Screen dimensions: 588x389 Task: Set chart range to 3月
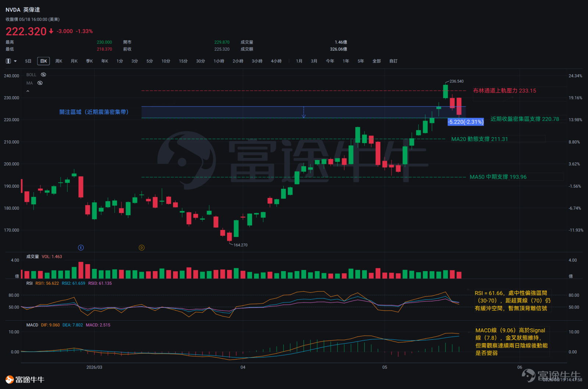[x=314, y=61]
